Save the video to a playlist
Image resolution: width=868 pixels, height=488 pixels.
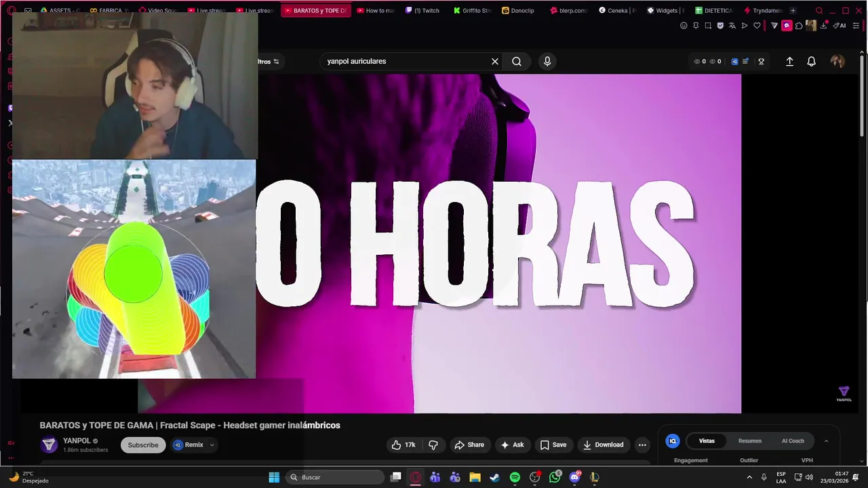pyautogui.click(x=553, y=445)
